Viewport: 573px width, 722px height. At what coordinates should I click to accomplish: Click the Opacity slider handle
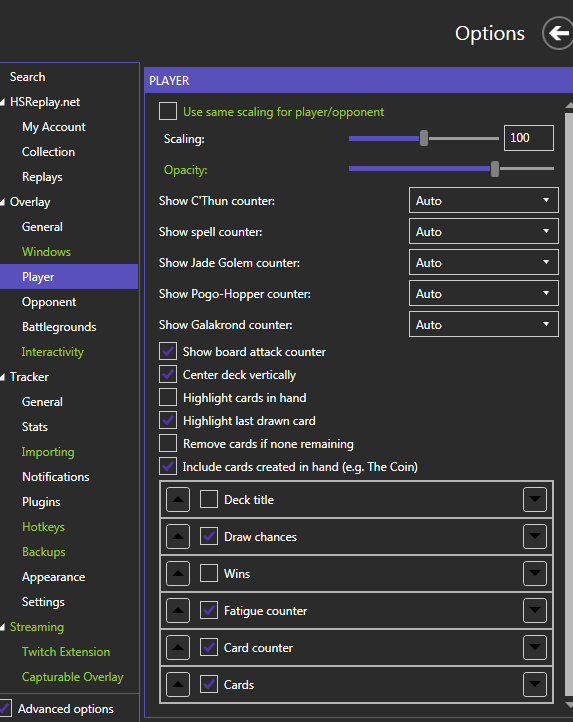(495, 169)
